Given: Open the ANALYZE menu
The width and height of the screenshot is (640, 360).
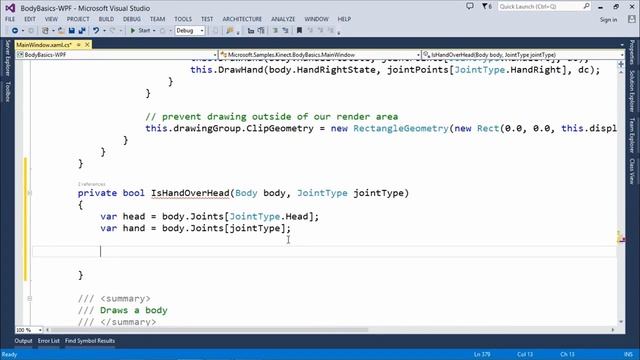Looking at the screenshot, I should 283,19.
